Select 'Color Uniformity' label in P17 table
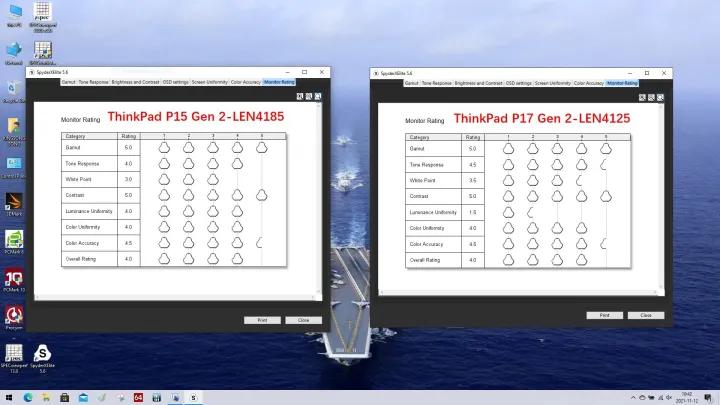The width and height of the screenshot is (720, 405). point(427,228)
